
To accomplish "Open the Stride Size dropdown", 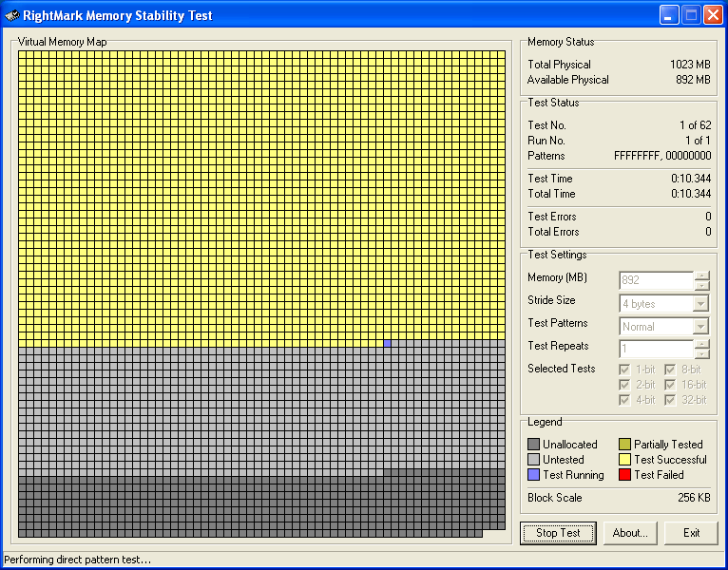I will tap(700, 304).
